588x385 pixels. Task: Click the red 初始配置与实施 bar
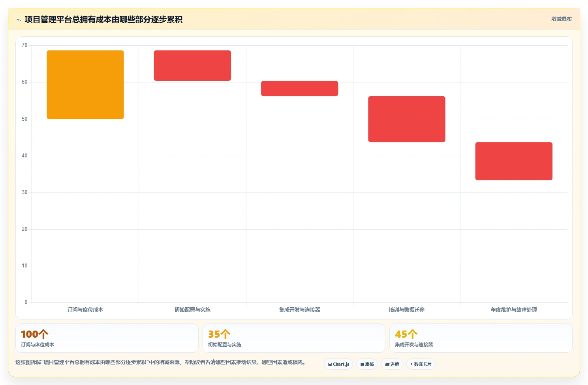(192, 65)
